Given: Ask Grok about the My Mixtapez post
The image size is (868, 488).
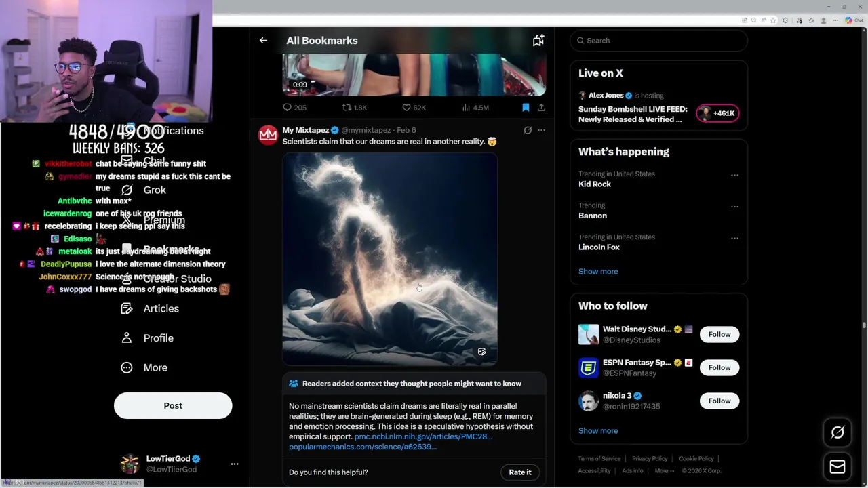Looking at the screenshot, I should pos(528,130).
